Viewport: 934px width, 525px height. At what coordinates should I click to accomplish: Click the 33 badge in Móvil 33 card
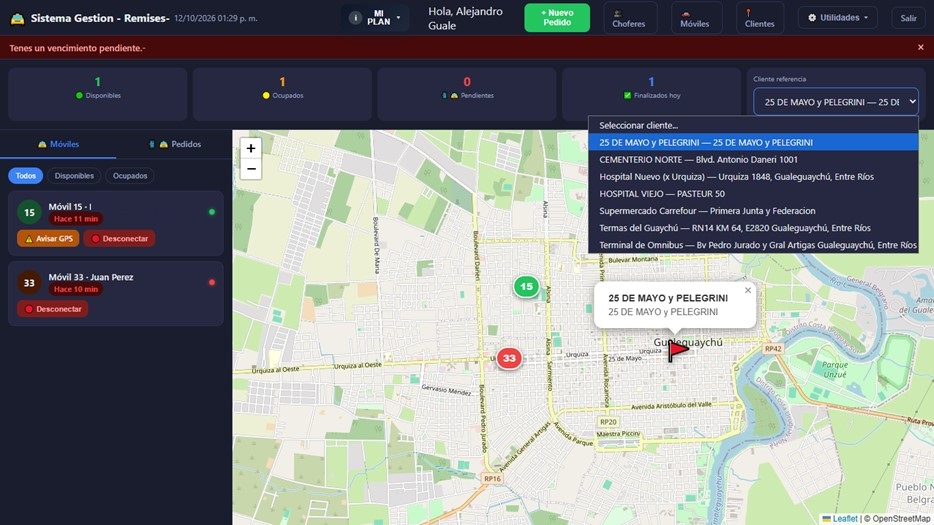click(x=29, y=282)
